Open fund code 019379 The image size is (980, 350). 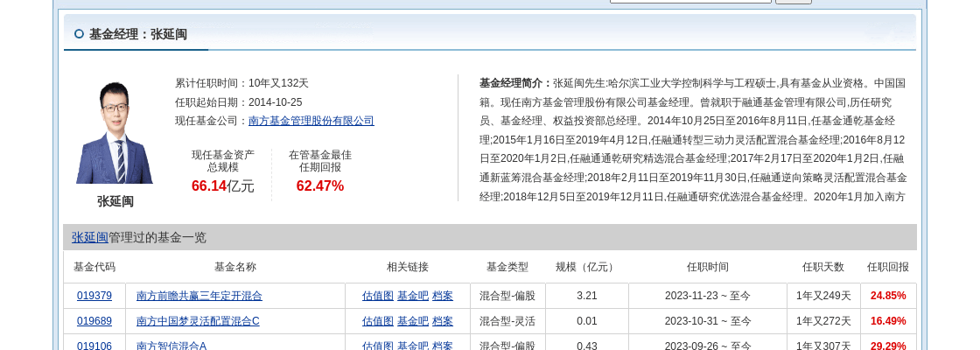[x=94, y=296]
